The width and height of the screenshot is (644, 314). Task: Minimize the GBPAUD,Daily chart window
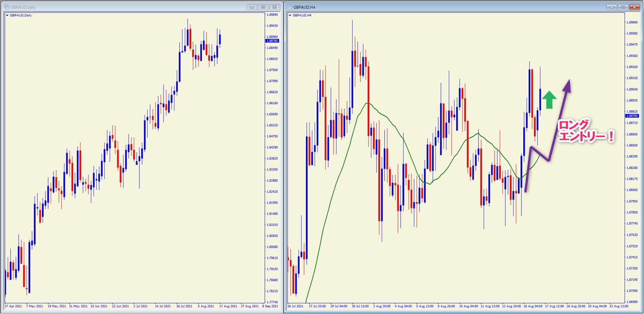tap(252, 7)
